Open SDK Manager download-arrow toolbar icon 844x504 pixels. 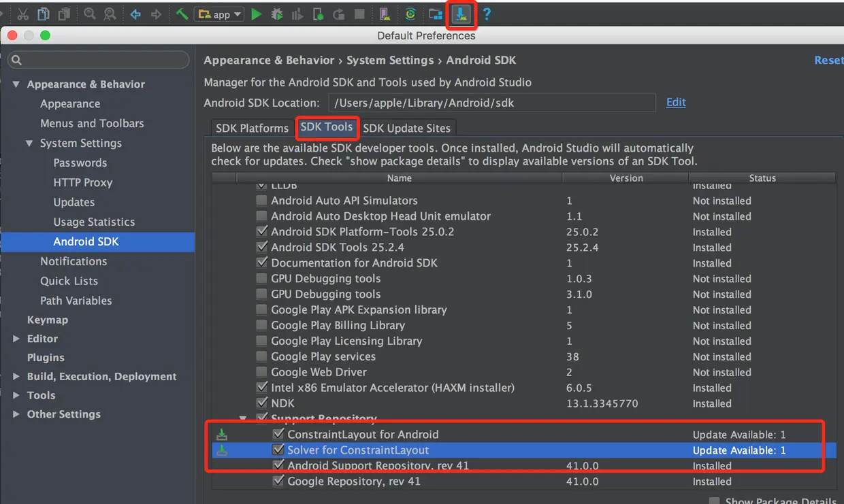(x=461, y=14)
